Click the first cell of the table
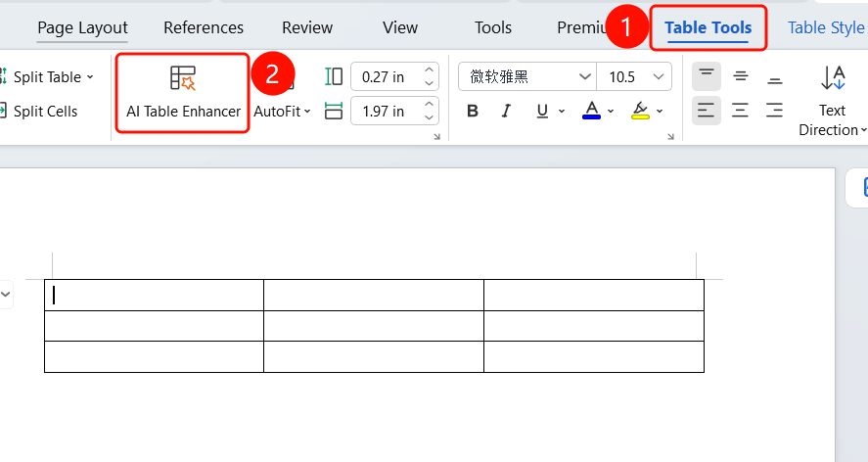868x462 pixels. pyautogui.click(x=154, y=296)
